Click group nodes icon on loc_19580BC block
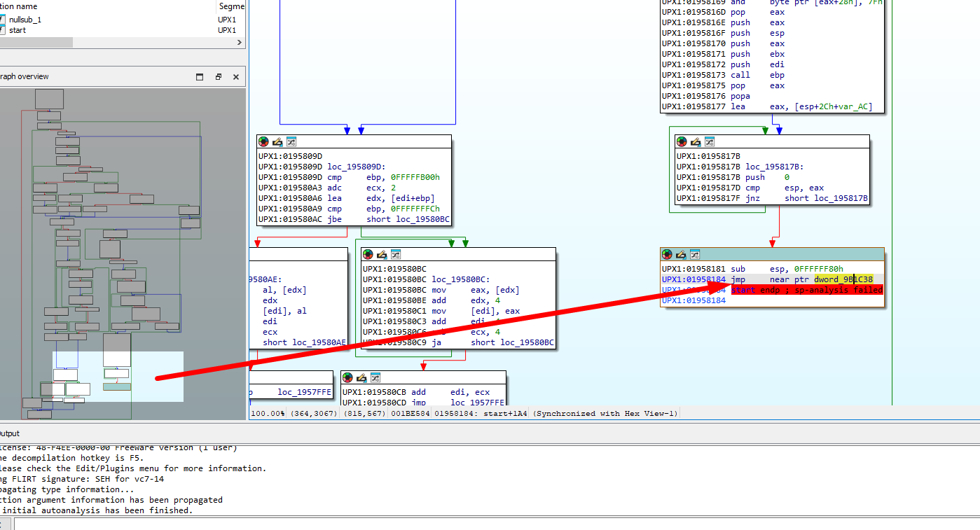 (396, 254)
